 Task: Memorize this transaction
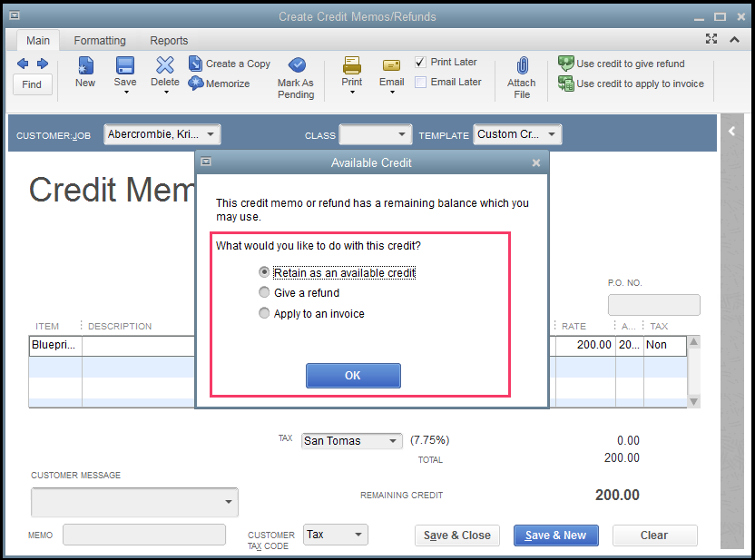(x=219, y=84)
